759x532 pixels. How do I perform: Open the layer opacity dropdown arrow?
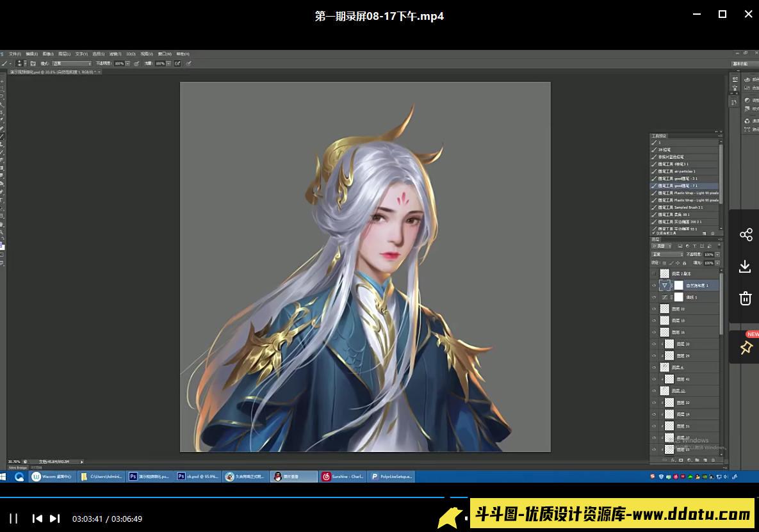tap(717, 254)
